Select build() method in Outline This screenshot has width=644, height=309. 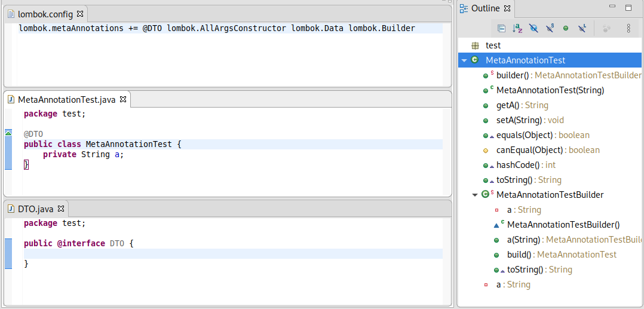[x=562, y=255]
